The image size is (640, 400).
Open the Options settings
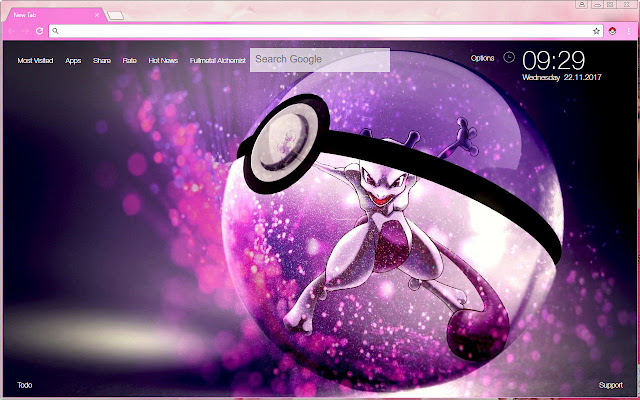[482, 58]
